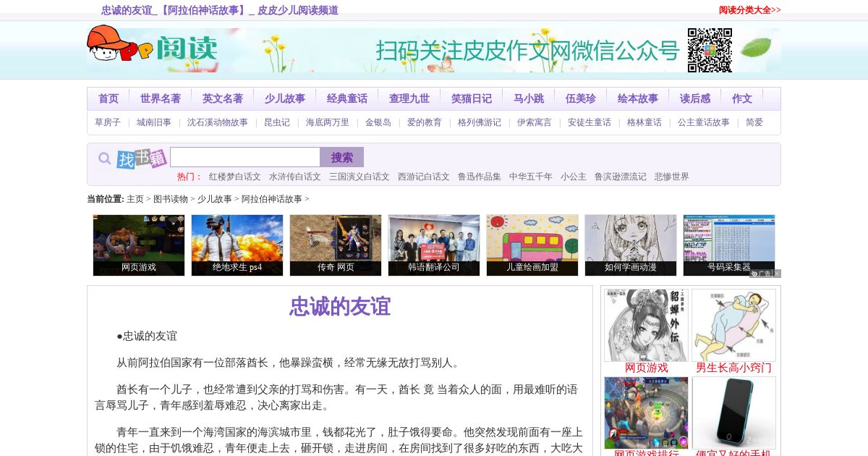Select hot search 小公主
The height and width of the screenshot is (456, 868).
click(x=574, y=177)
